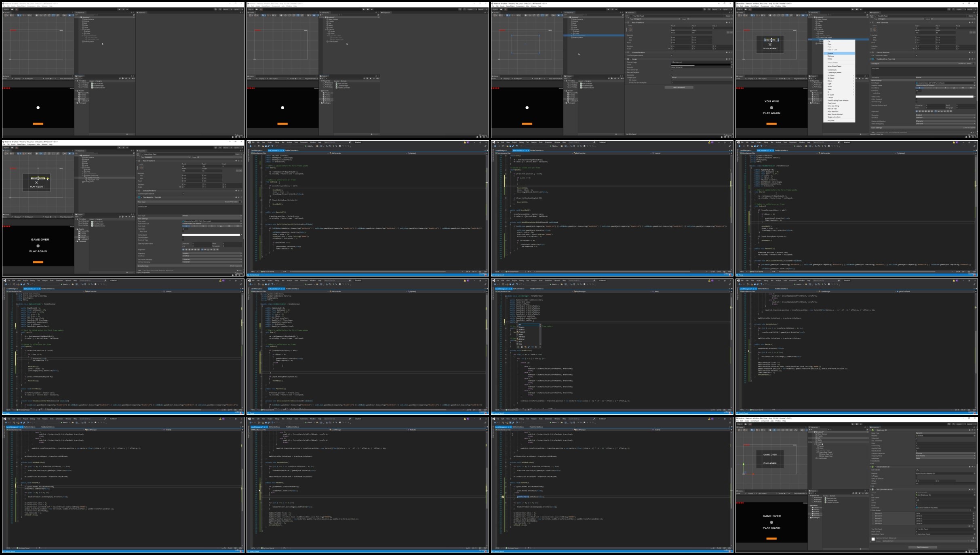980x555 pixels.
Task: Select the Move tool in the Rigidbody 2D frame's Scene toolbar
Action: point(774,430)
